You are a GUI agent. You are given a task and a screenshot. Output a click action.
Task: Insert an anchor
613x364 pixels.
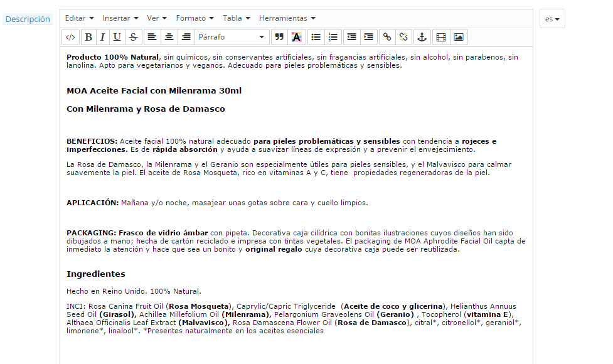(422, 37)
